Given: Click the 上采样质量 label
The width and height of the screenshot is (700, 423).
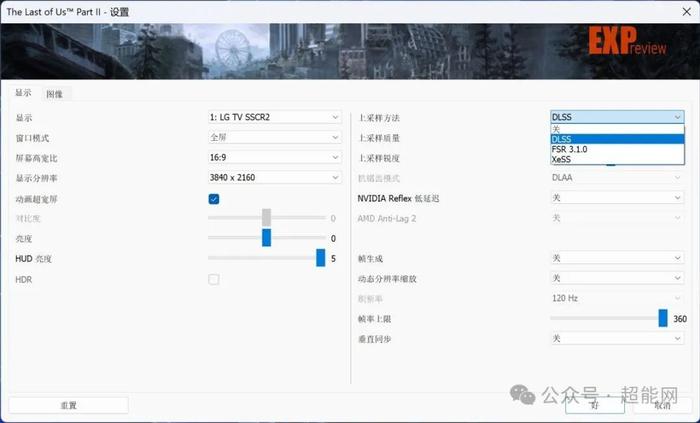Looking at the screenshot, I should pos(379,138).
